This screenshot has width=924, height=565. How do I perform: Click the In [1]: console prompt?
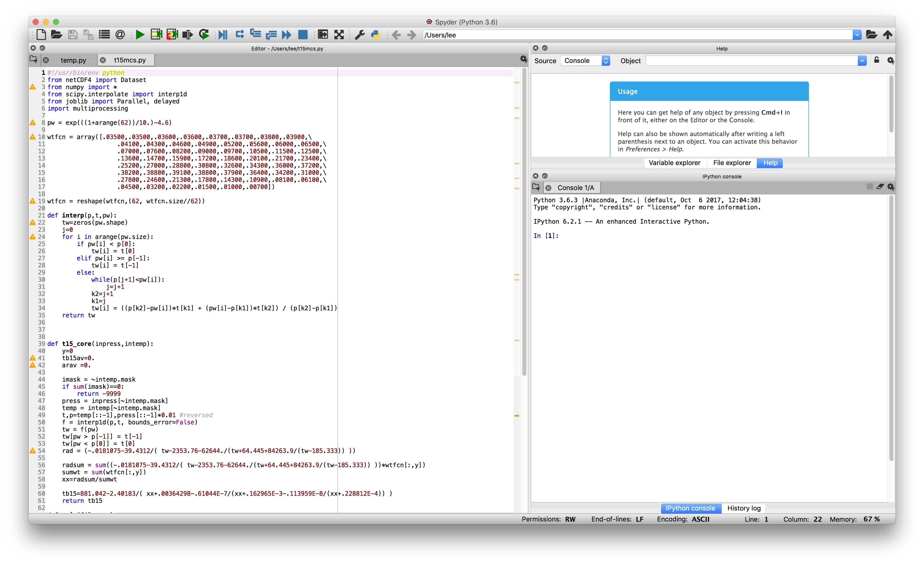point(546,236)
